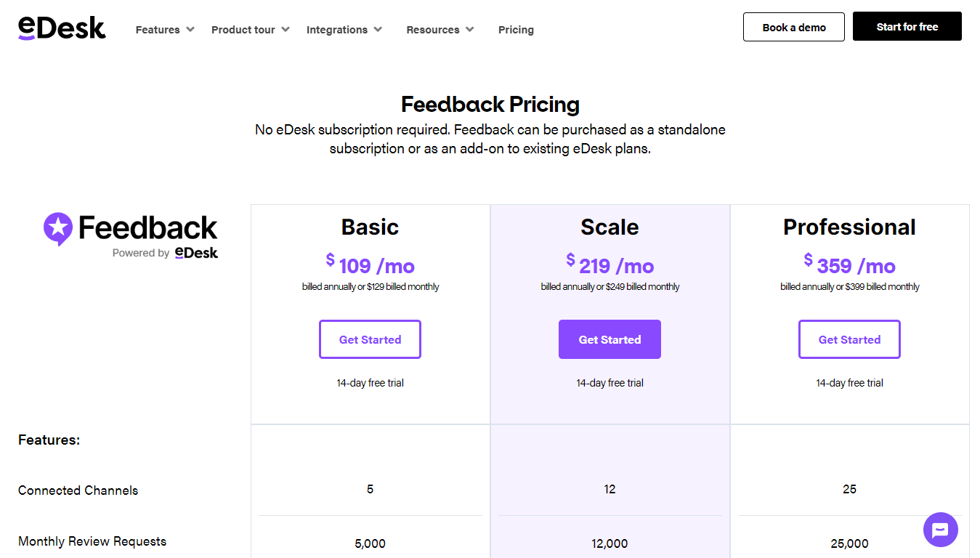Expand the Product tour dropdown arrow

(286, 30)
